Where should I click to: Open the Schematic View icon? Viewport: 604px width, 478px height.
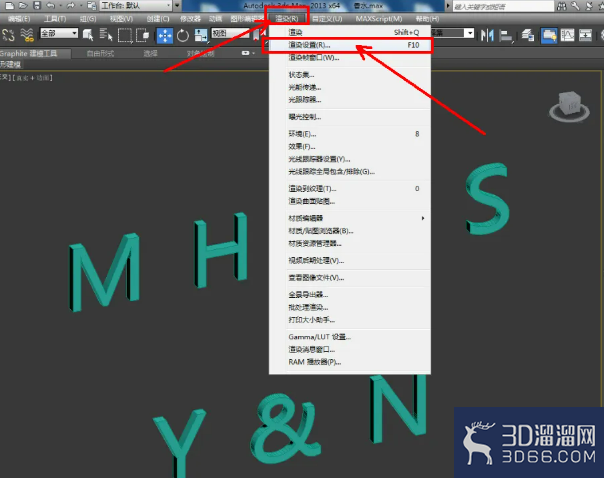click(585, 35)
